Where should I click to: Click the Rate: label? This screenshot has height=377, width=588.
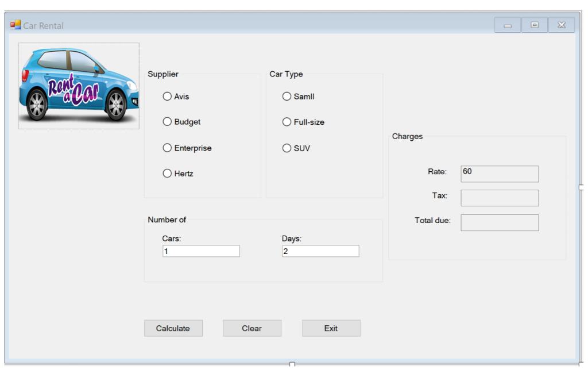coord(437,172)
